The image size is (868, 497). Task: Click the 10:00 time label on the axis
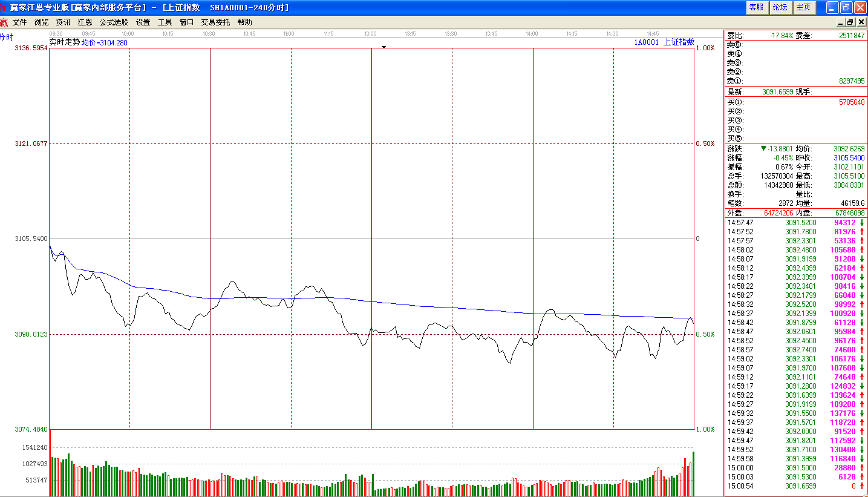click(128, 33)
